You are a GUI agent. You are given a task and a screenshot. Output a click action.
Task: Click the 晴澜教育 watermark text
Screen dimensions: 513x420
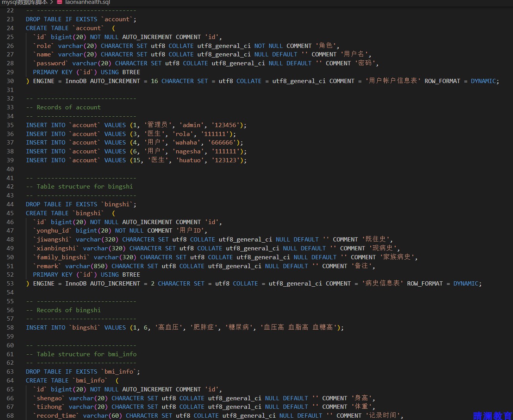(x=493, y=416)
